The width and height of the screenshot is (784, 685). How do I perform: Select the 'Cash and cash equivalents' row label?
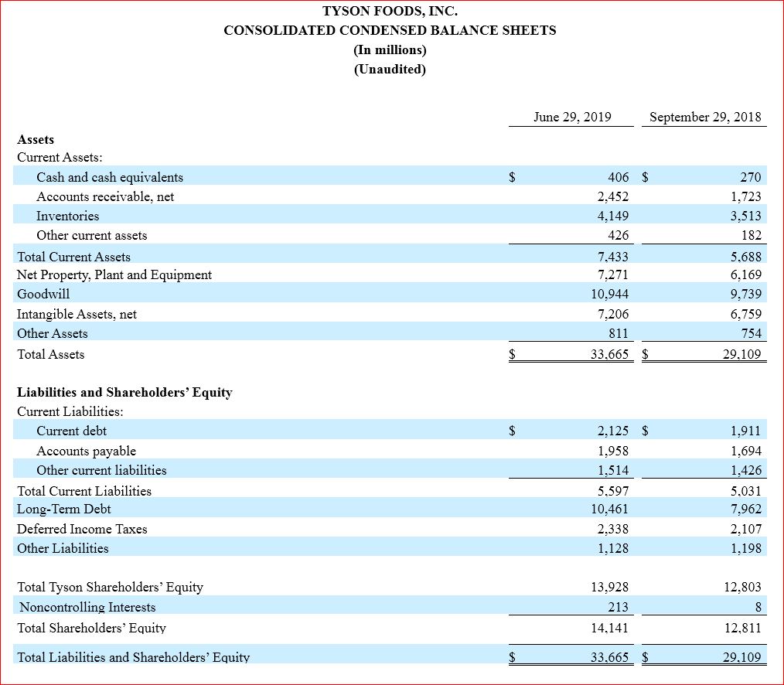pyautogui.click(x=110, y=178)
